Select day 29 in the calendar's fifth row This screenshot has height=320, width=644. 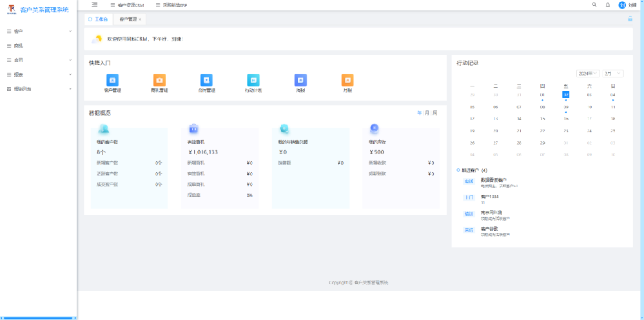[x=542, y=143]
